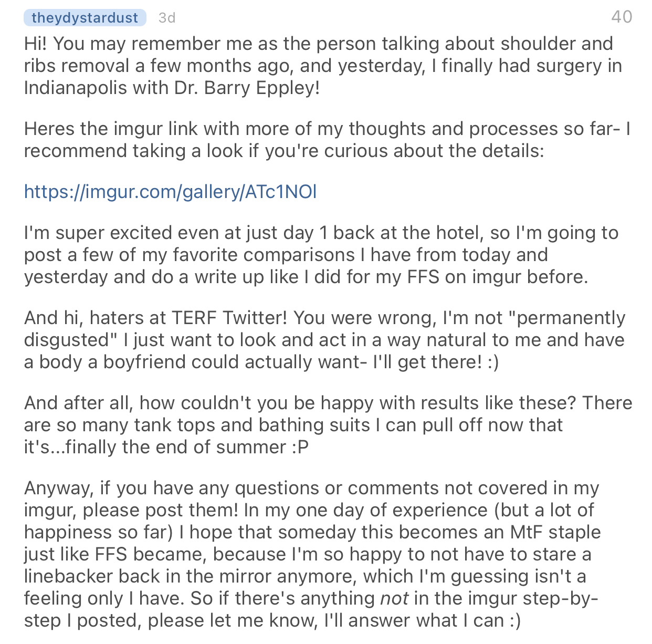Click the post score of 40

[622, 17]
